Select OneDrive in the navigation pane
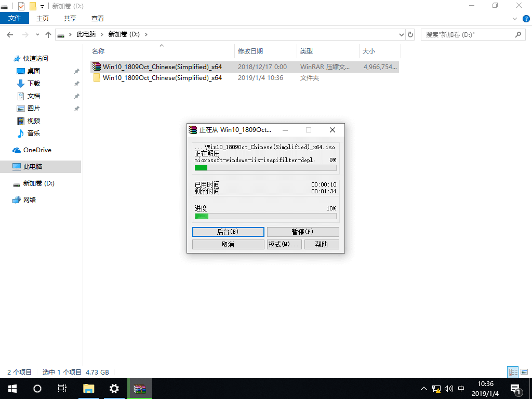This screenshot has height=399, width=532. [36, 150]
